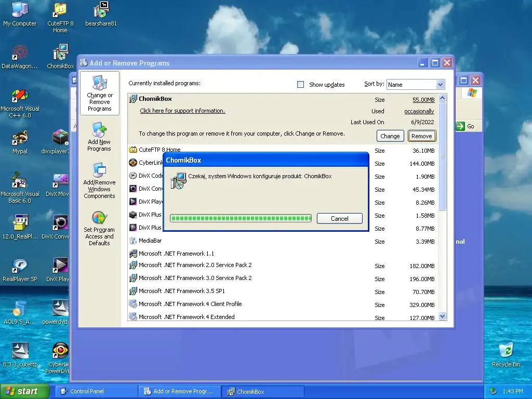
Task: Open Click here for support information link
Action: (x=182, y=111)
